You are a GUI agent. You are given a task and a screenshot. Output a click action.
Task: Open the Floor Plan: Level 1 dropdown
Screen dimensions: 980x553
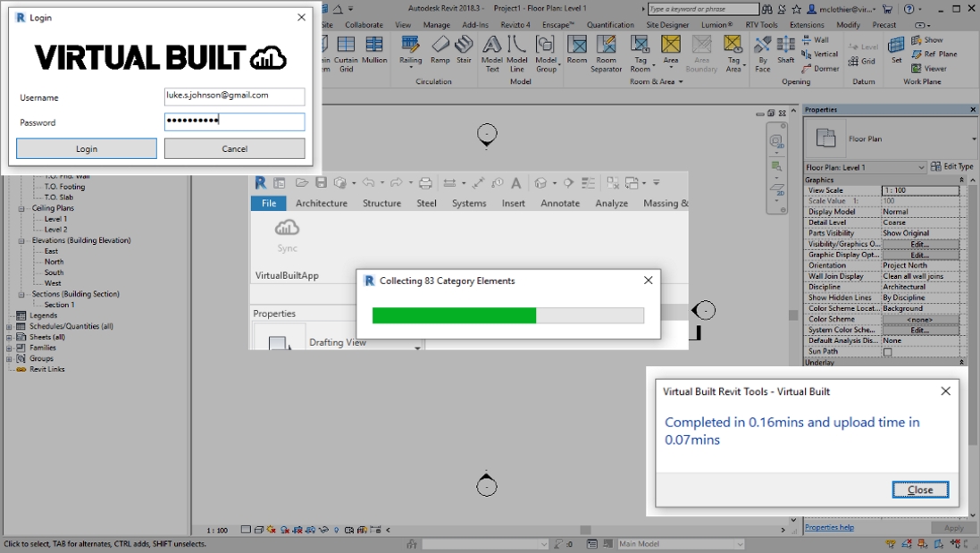(865, 167)
